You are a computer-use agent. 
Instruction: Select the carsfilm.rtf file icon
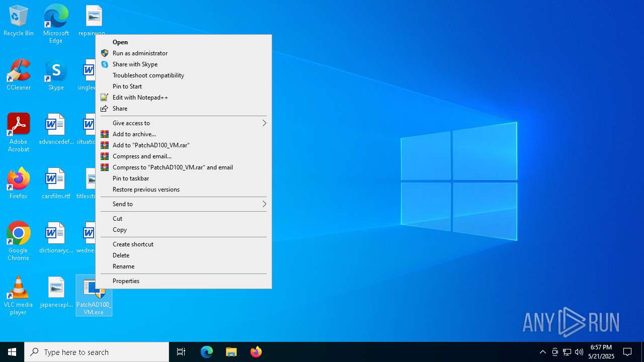click(x=56, y=184)
